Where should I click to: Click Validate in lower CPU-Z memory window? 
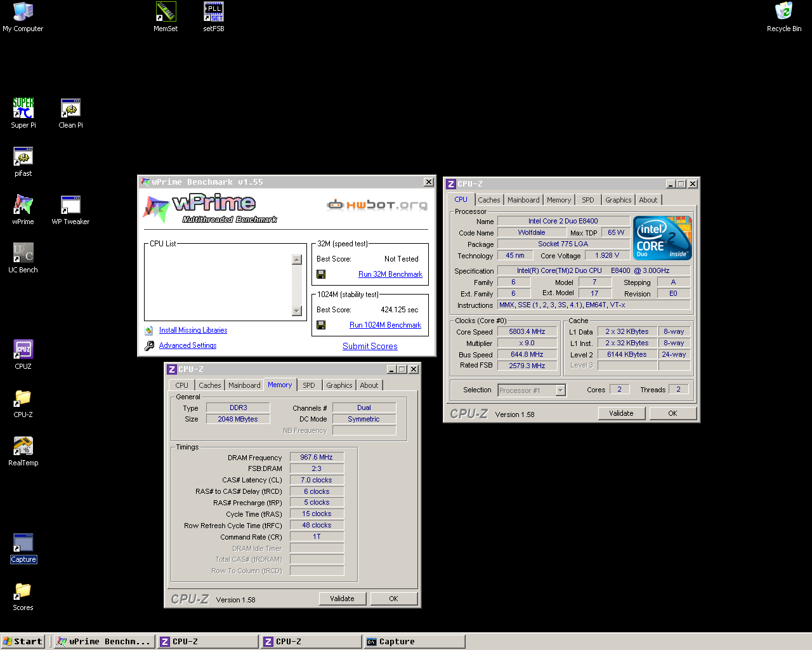click(342, 599)
